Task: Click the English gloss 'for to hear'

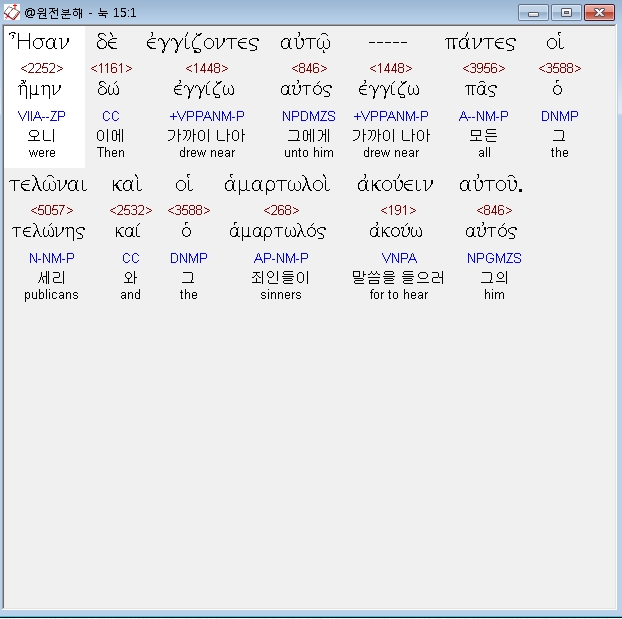Action: tap(399, 294)
